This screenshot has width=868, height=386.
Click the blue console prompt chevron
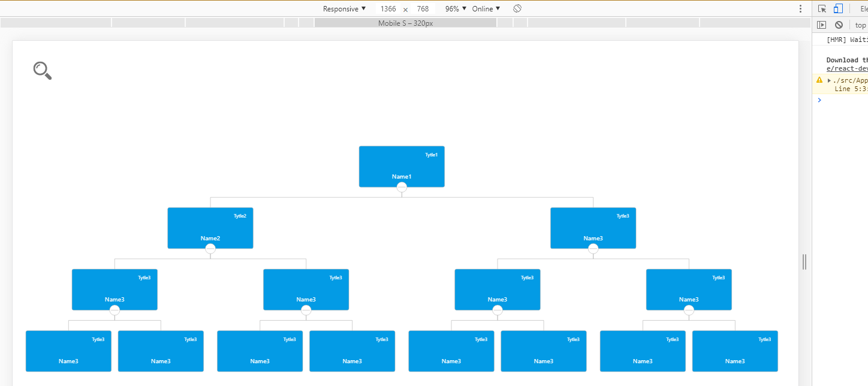[x=819, y=100]
